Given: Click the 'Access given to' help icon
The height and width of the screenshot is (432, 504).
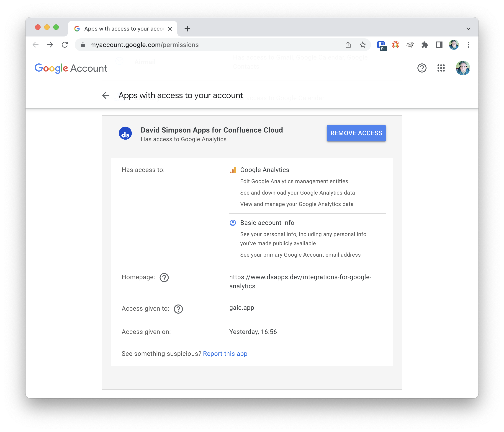Looking at the screenshot, I should (178, 309).
